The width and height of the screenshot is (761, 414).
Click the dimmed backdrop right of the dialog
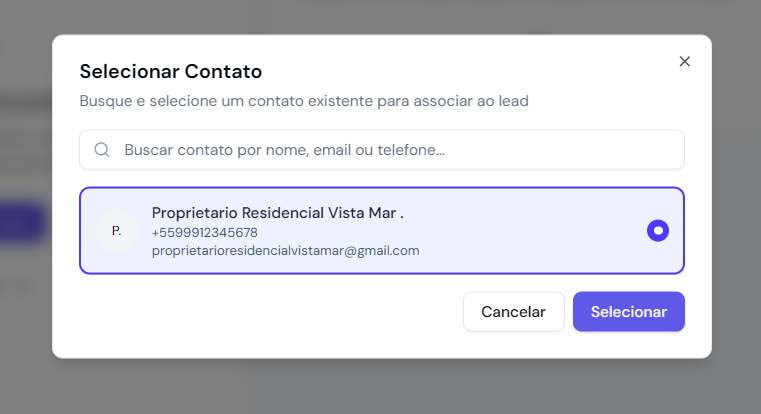click(736, 200)
